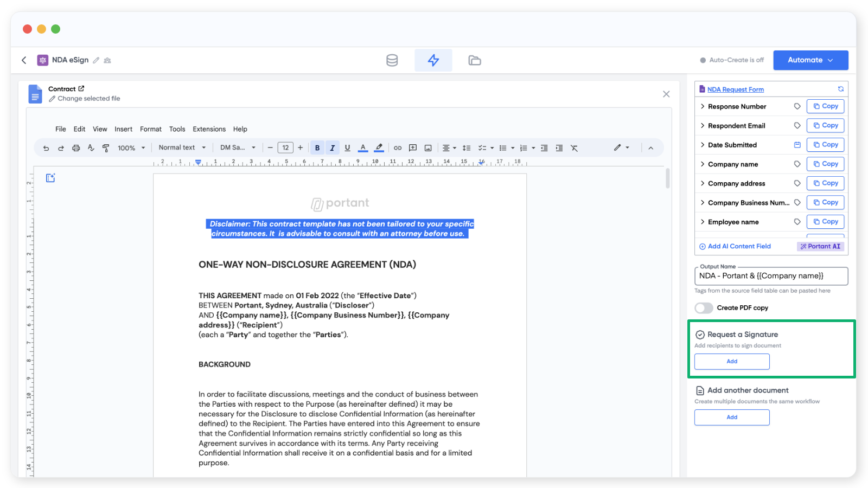The width and height of the screenshot is (868, 488).
Task: Enable the Create PDF copy toggle
Action: point(704,307)
